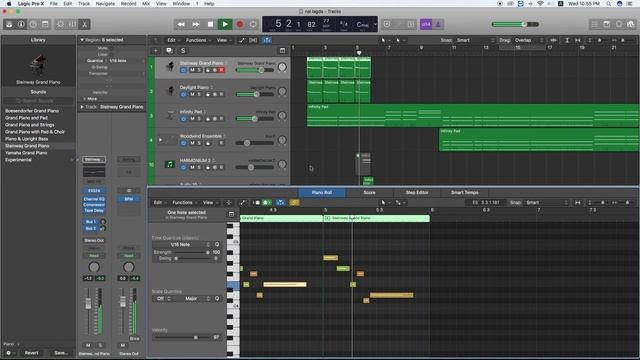Switch to the Step Editor tab

click(417, 193)
